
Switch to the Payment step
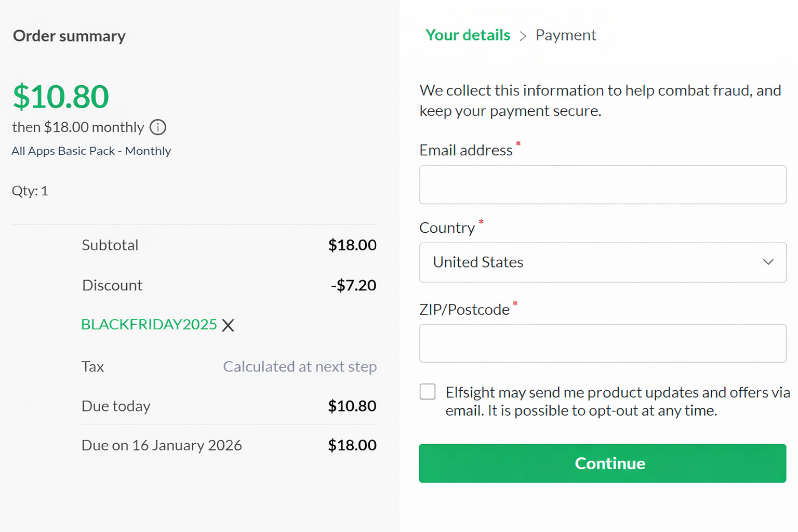coord(566,35)
